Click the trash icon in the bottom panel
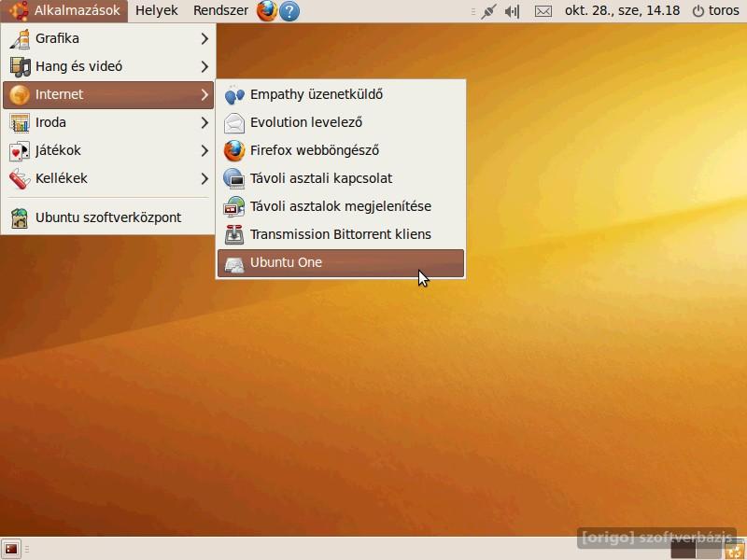747x560 pixels. click(735, 550)
